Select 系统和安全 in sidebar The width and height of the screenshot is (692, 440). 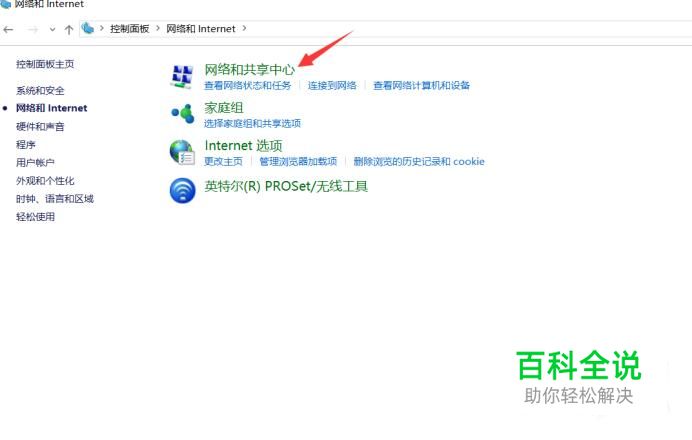coord(40,90)
